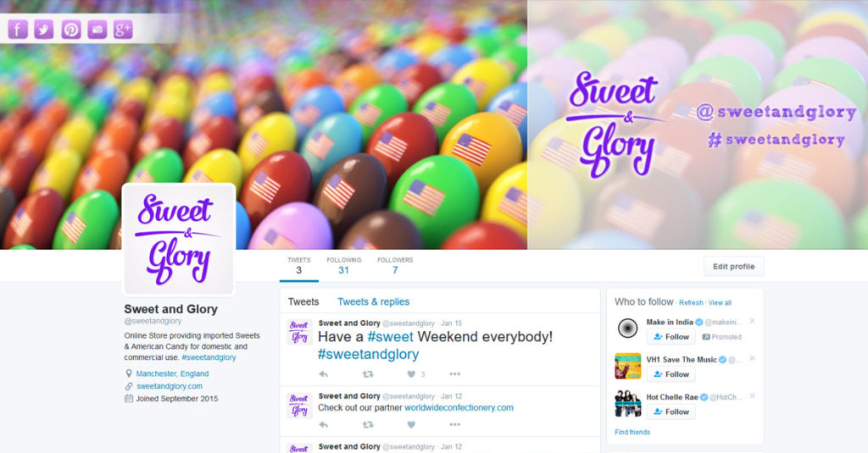868x453 pixels.
Task: Retweet the Weekend everybody tweet
Action: tap(368, 374)
